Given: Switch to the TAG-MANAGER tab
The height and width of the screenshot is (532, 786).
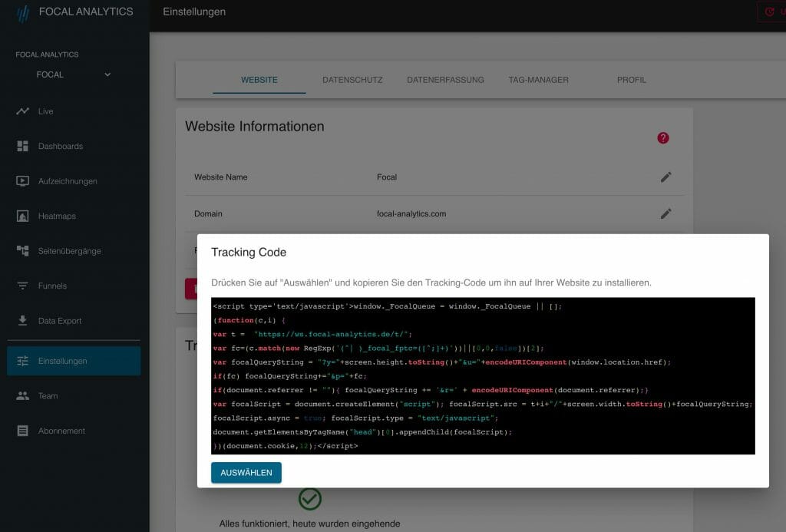Looking at the screenshot, I should 538,80.
